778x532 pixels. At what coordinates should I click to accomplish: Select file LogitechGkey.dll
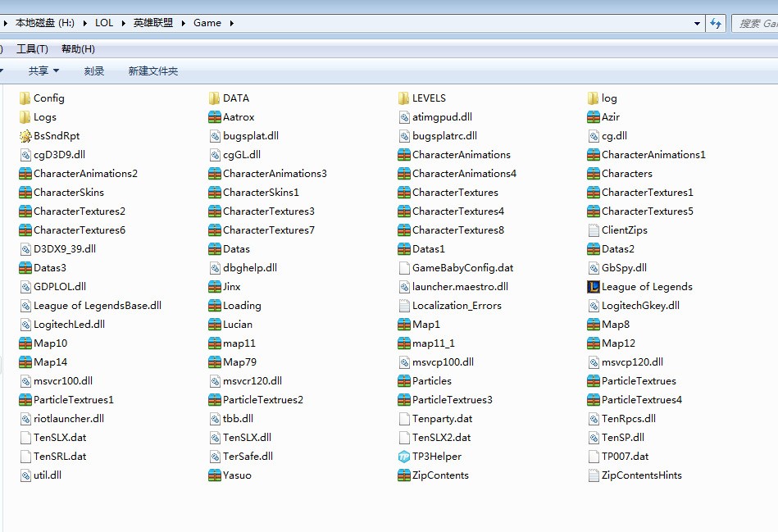pos(634,306)
